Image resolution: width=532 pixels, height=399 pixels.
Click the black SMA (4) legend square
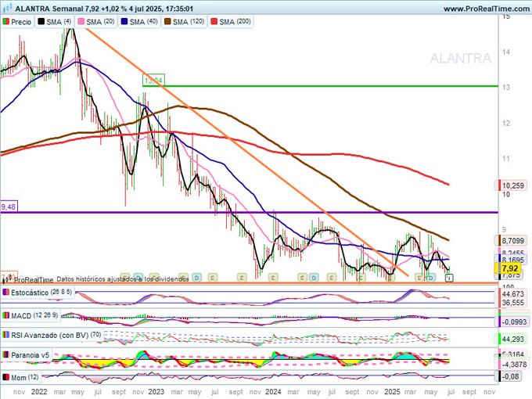[41, 22]
